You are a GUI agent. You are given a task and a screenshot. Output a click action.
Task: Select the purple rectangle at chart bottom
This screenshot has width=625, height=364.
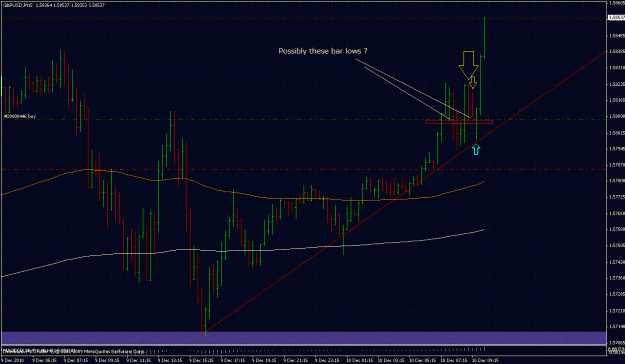pyautogui.click(x=304, y=338)
